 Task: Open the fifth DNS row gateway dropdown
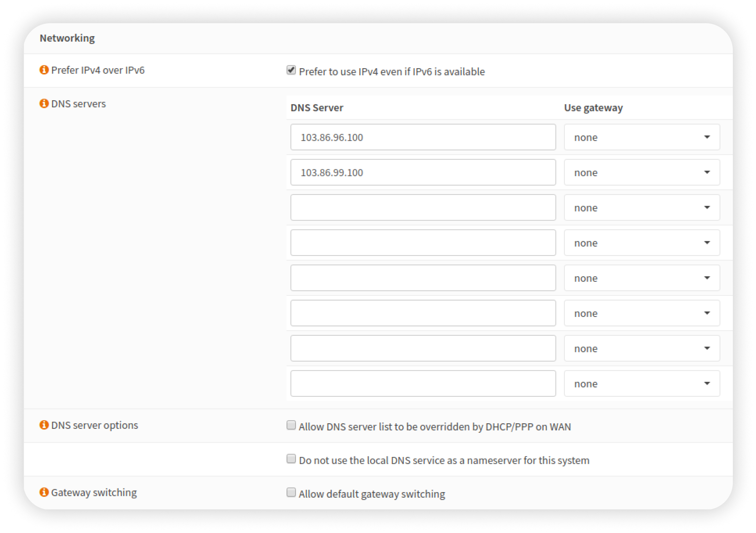pyautogui.click(x=642, y=278)
